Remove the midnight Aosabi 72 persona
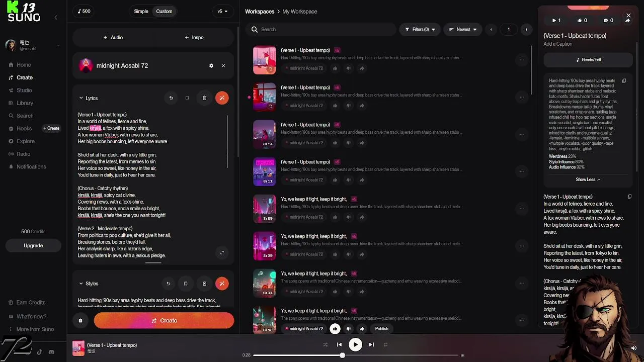Image resolution: width=644 pixels, height=362 pixels. click(x=223, y=66)
